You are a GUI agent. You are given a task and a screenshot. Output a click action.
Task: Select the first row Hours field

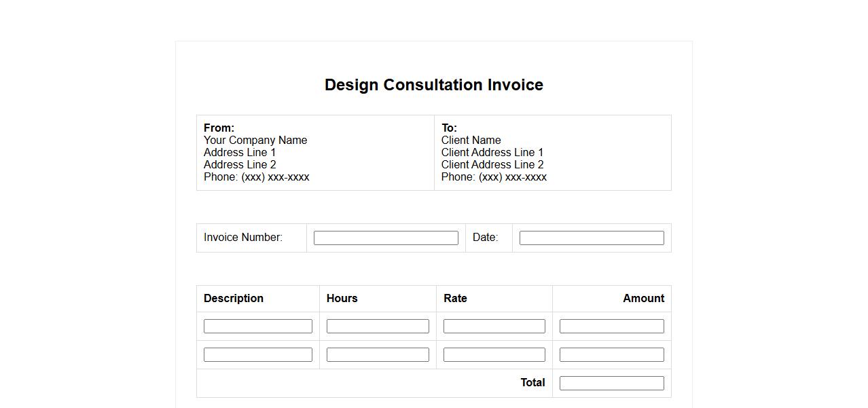[x=378, y=327]
